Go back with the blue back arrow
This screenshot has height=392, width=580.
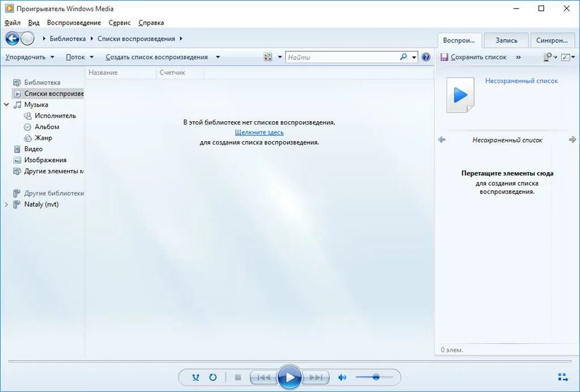[x=12, y=39]
